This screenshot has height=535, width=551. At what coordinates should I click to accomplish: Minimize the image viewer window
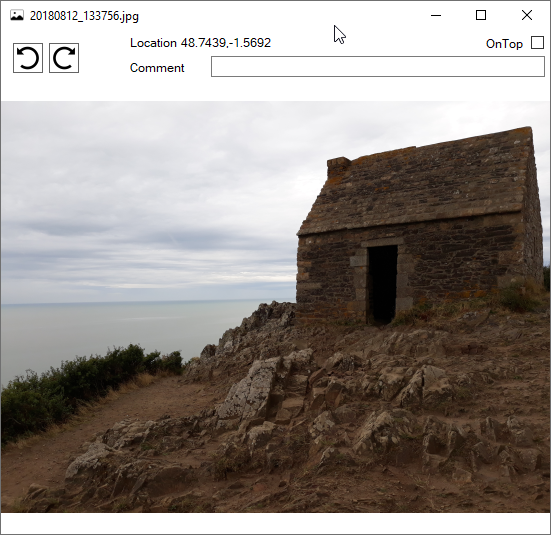pyautogui.click(x=436, y=15)
